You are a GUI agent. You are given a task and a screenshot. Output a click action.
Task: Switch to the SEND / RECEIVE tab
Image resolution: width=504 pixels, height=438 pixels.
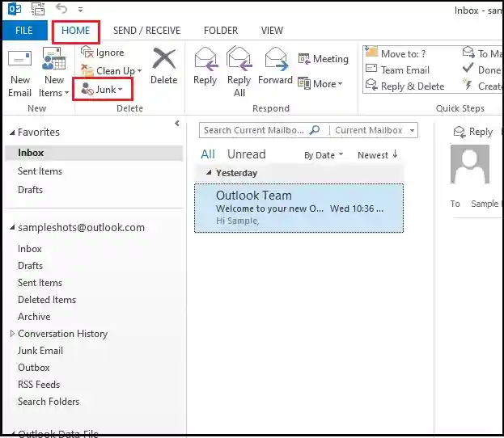tap(146, 31)
